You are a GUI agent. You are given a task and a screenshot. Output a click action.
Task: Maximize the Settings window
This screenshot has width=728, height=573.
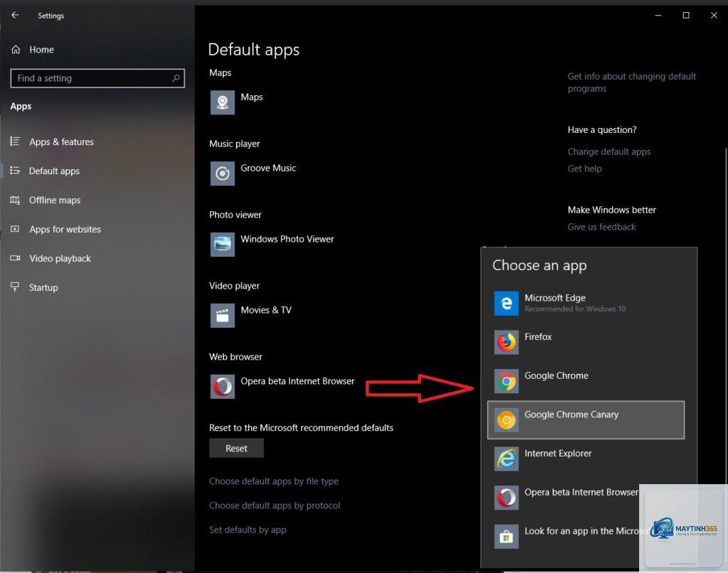[x=686, y=16]
